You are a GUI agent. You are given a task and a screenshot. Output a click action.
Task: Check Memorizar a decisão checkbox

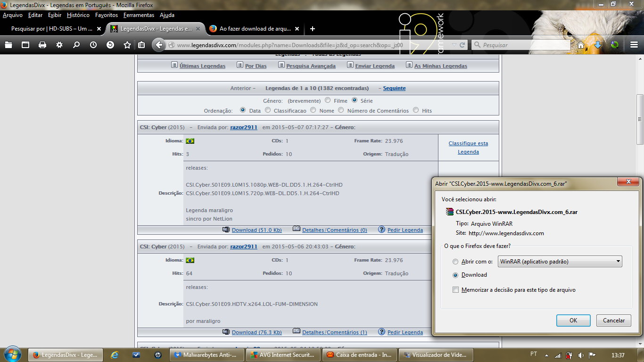point(455,290)
